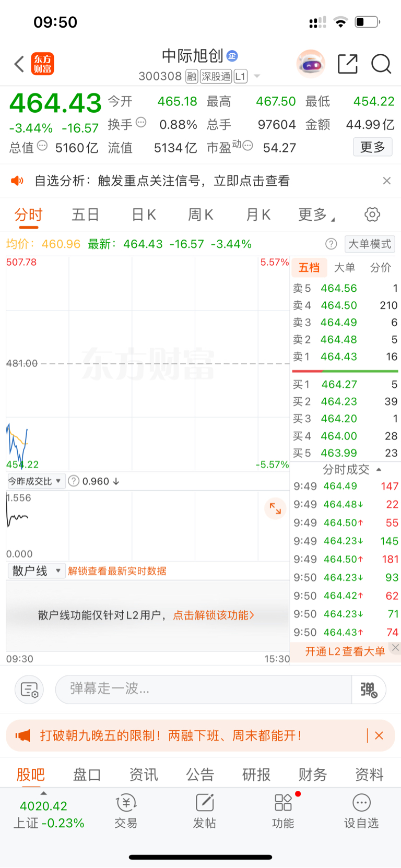Focus the 弹幕走一波 input field
The height and width of the screenshot is (868, 401).
[204, 689]
